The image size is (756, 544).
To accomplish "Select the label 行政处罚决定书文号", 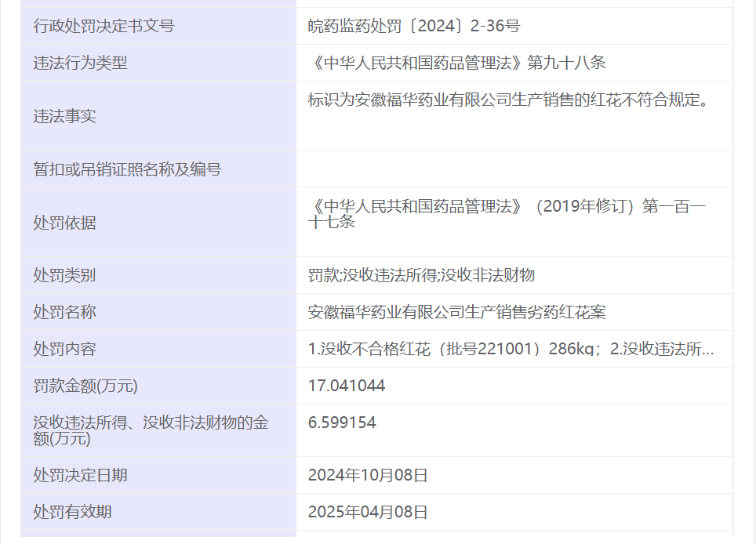I will tap(104, 26).
